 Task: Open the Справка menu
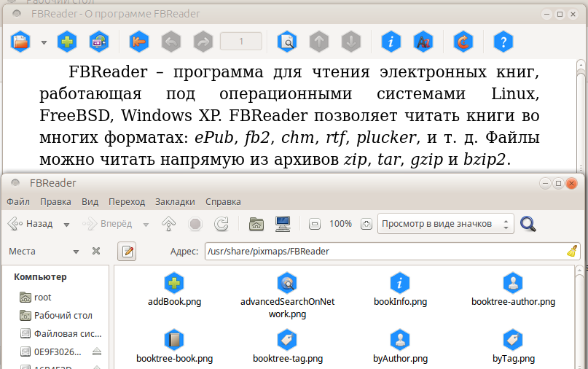223,201
